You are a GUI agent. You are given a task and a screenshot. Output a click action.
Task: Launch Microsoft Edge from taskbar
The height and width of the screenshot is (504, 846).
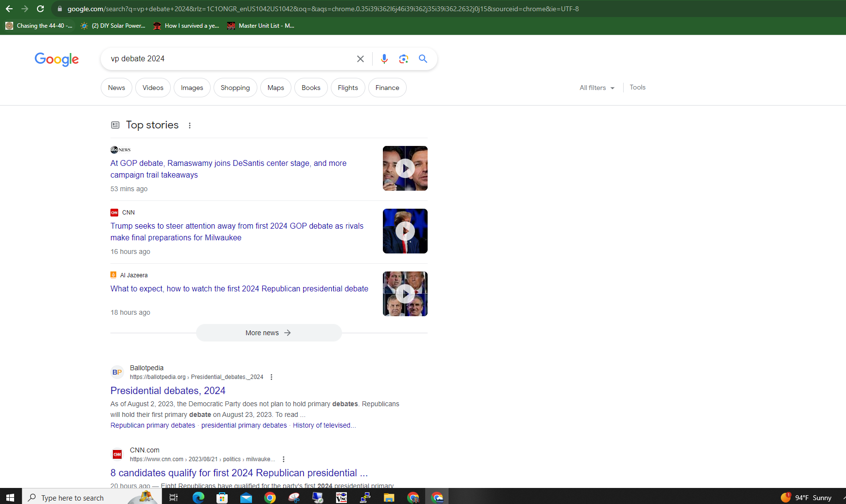point(198,497)
